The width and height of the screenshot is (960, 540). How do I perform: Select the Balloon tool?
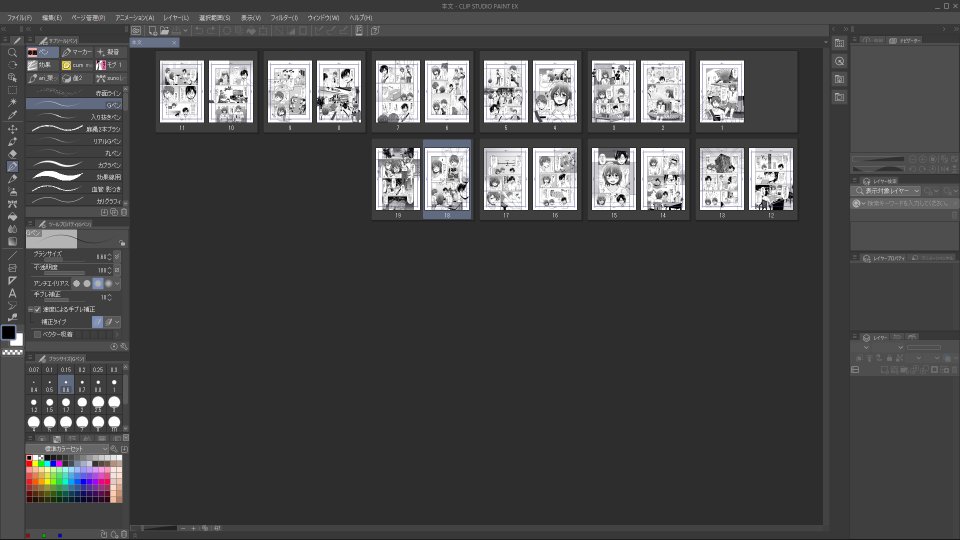12,305
